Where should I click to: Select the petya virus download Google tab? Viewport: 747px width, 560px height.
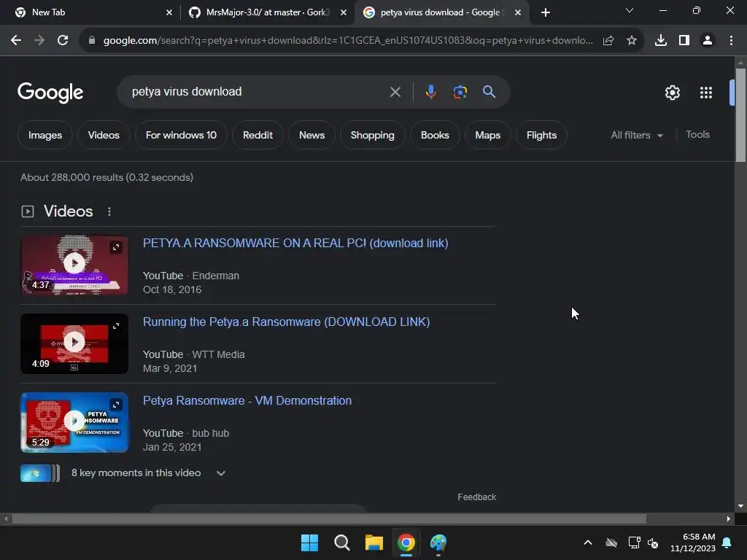pos(441,12)
